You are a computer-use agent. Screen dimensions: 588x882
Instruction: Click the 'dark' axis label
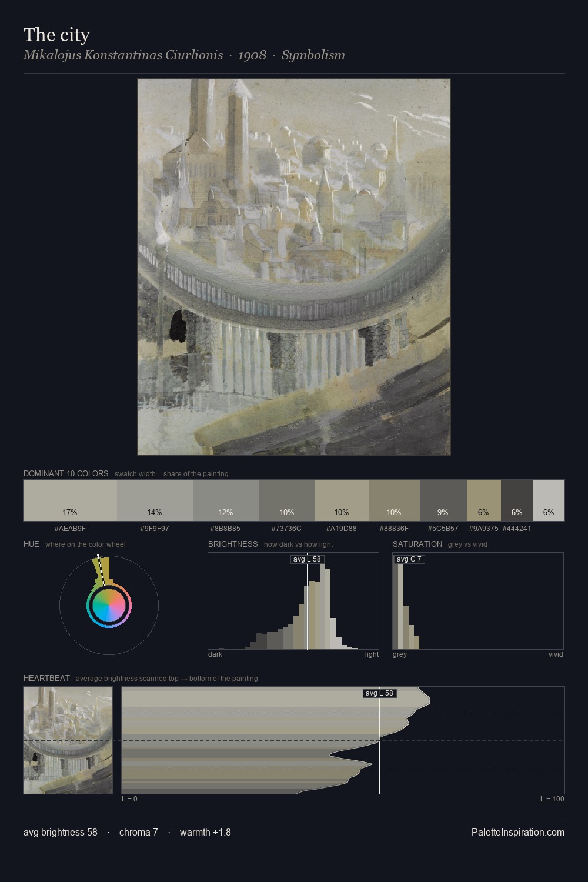(215, 654)
